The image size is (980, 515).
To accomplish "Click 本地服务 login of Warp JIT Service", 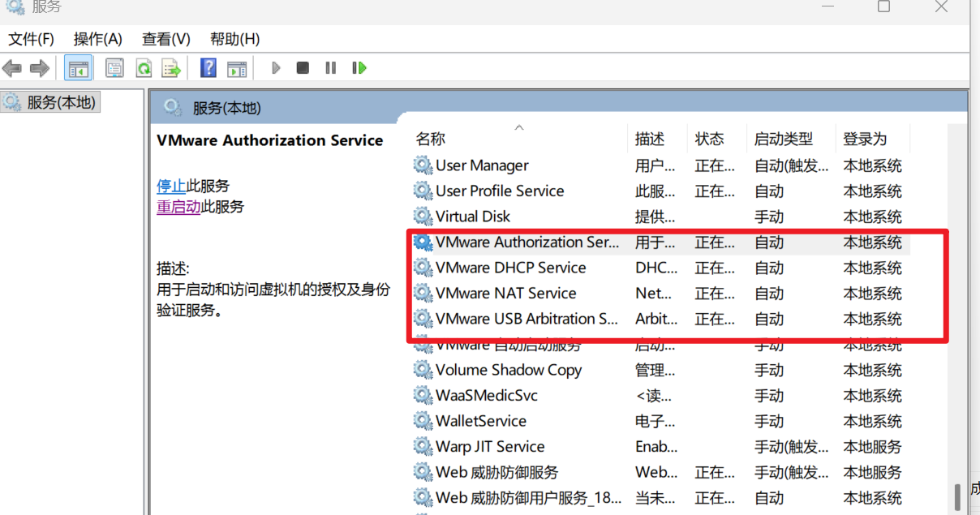I will (x=873, y=447).
